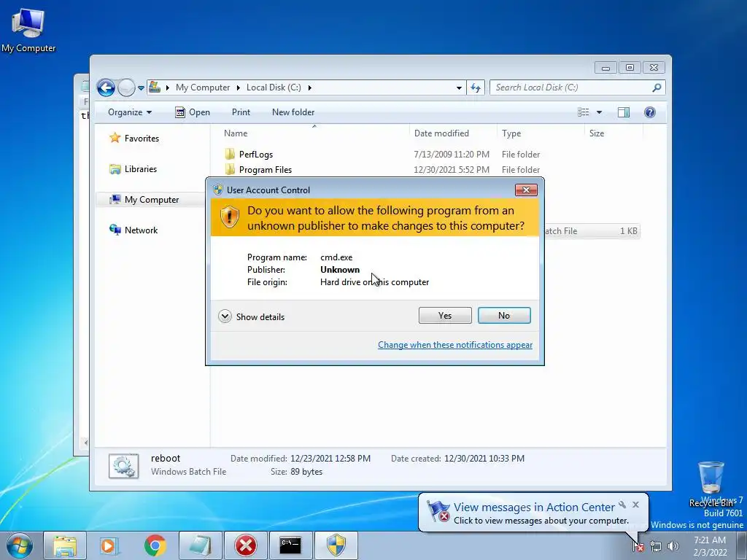
Task: Open Windows Media Player from taskbar
Action: click(109, 545)
